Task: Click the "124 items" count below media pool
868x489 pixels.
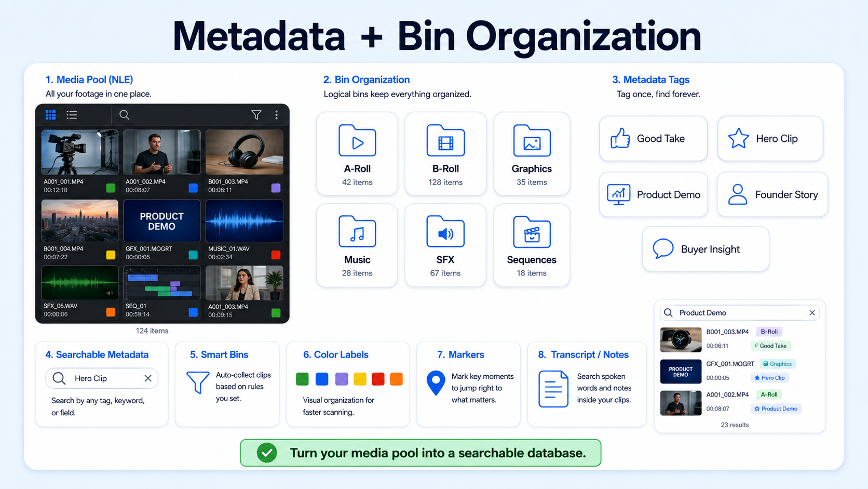Action: (x=152, y=331)
